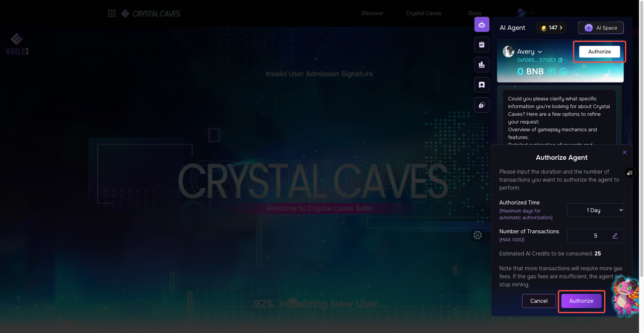Click Cancel in Authorize Agent dialog
This screenshot has width=644, height=333.
pyautogui.click(x=539, y=301)
